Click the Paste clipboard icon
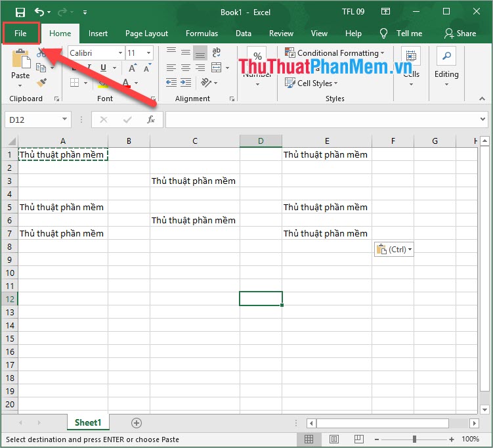 (x=21, y=58)
